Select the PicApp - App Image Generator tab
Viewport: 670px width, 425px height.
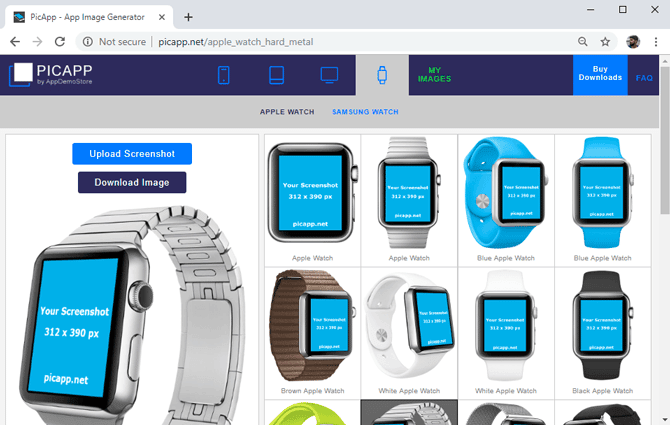pos(89,17)
